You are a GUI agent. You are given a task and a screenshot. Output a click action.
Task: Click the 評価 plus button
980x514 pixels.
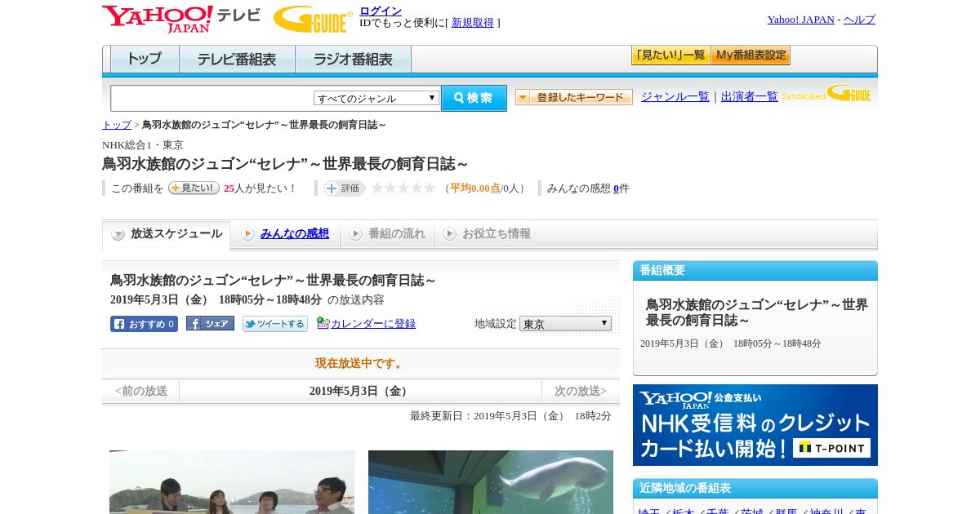344,188
